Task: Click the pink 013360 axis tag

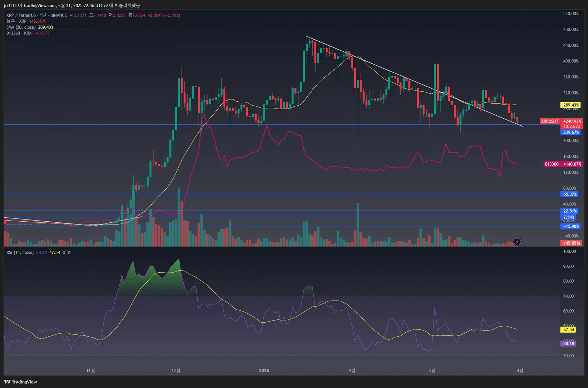Action: (552, 164)
